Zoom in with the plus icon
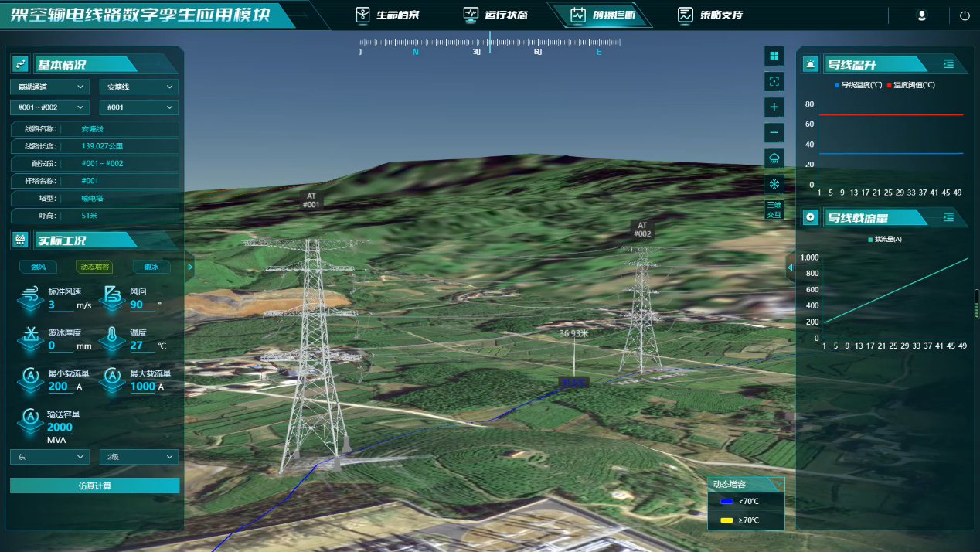The image size is (980, 552). 774,107
